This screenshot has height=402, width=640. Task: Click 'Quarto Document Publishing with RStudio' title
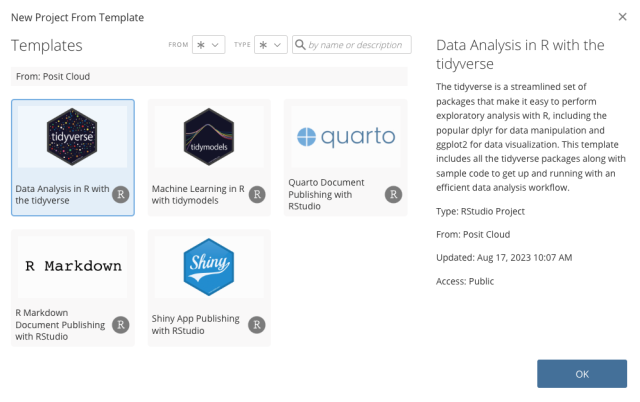[326, 194]
